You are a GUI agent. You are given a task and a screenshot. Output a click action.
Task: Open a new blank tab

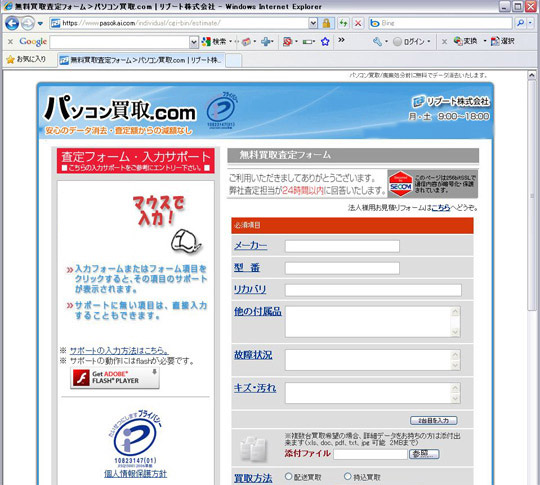(233, 60)
